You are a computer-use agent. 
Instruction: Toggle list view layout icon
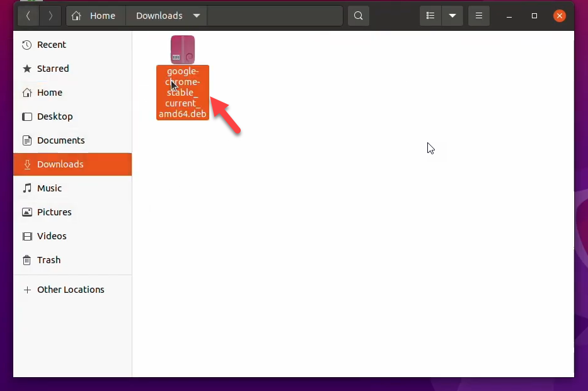[x=430, y=16]
